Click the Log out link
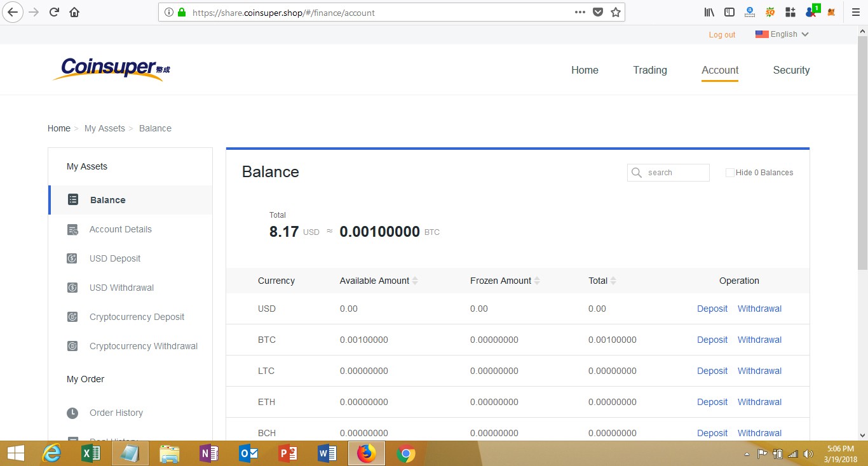 (x=722, y=35)
